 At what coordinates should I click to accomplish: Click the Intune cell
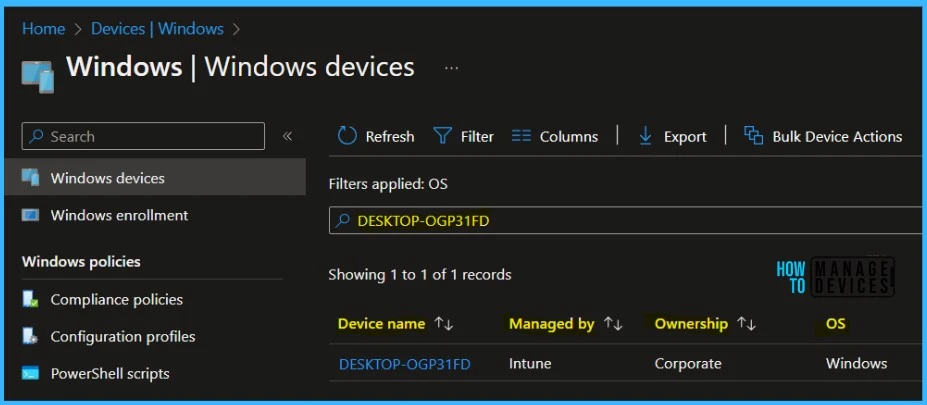(530, 364)
